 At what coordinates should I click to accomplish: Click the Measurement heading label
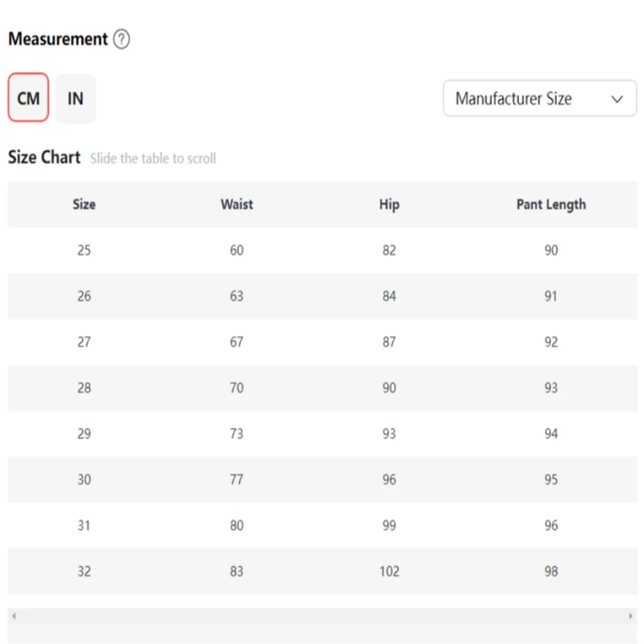click(58, 39)
